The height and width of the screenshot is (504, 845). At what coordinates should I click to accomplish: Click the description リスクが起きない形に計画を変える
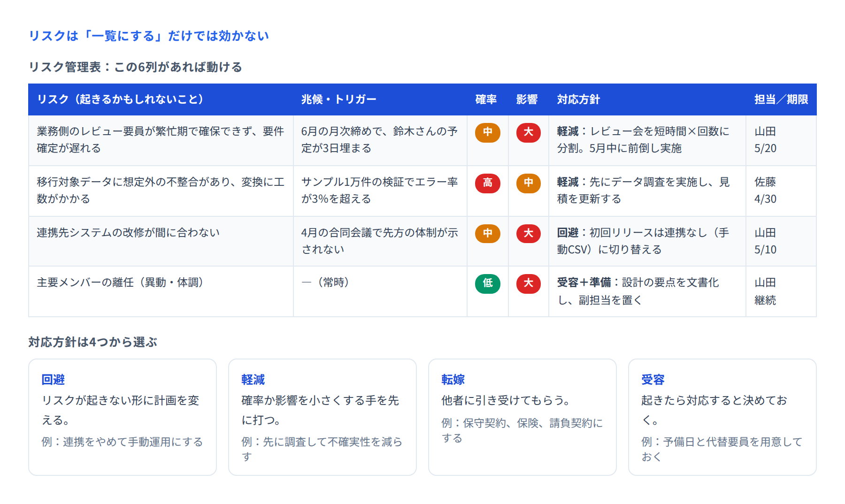coord(121,410)
